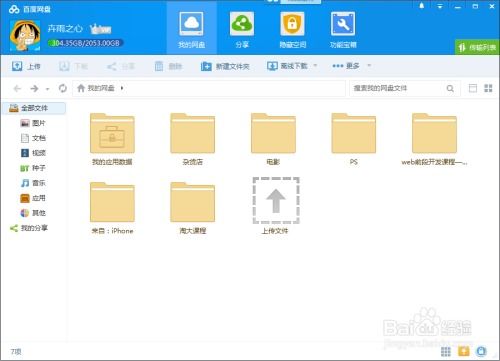Expand the 更多 dropdown arrow
This screenshot has height=361, width=500.
click(x=369, y=66)
